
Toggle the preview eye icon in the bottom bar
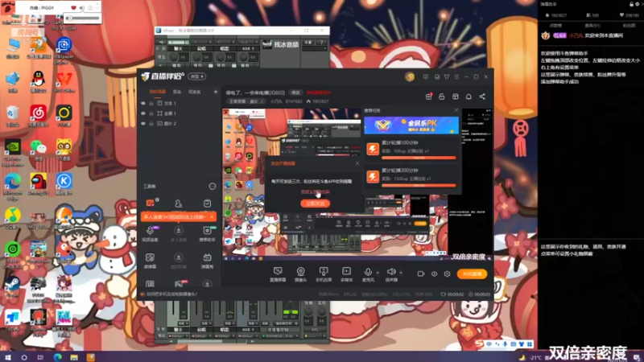[434, 274]
